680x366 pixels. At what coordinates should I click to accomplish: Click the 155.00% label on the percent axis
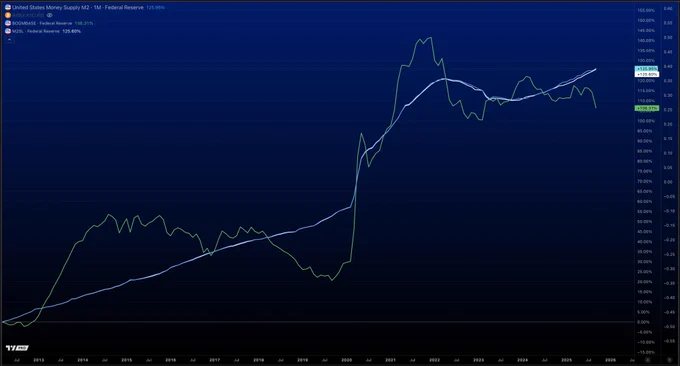(x=646, y=10)
